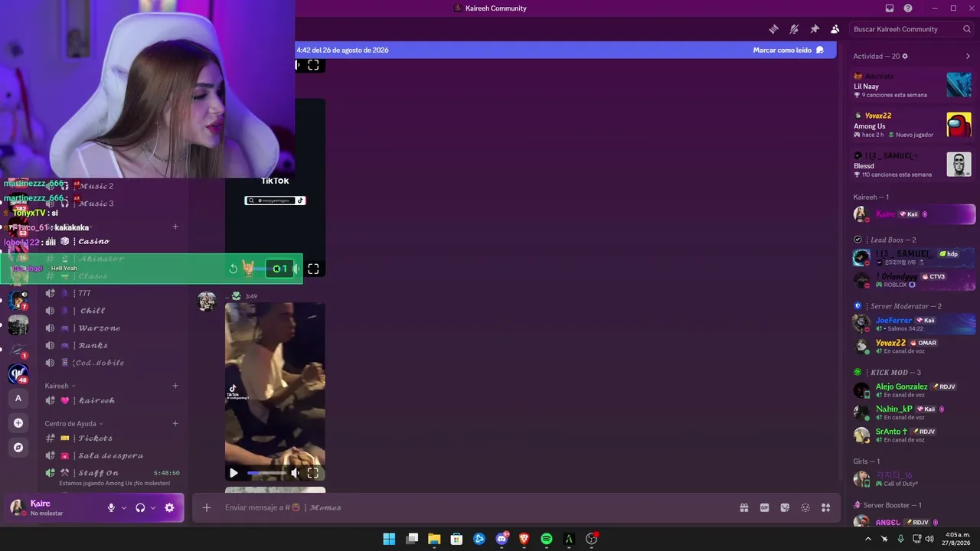Expand the Actividad panel arrow

tap(968, 57)
